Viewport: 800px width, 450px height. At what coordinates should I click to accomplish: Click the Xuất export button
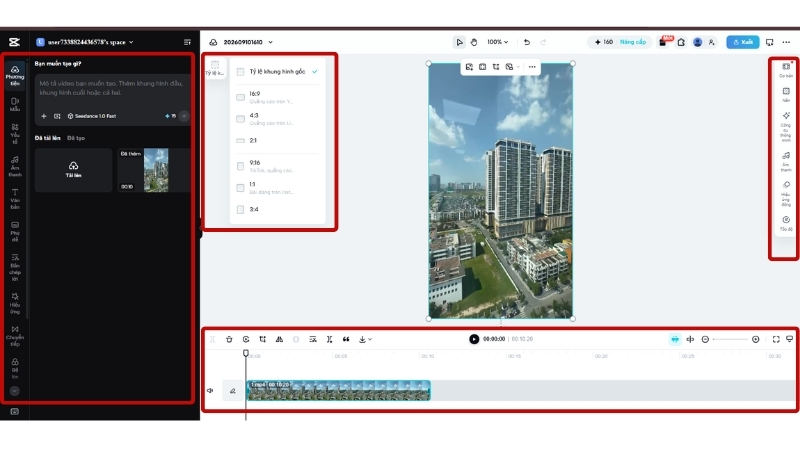pos(743,42)
